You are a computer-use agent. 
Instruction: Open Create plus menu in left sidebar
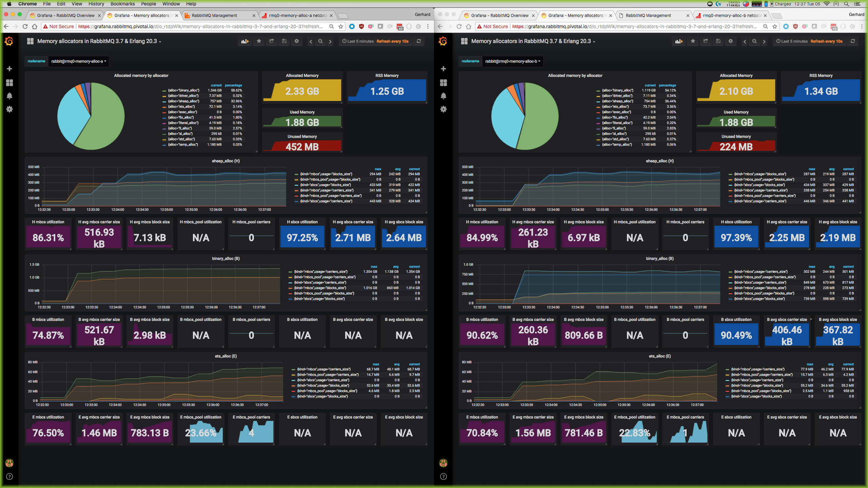click(x=9, y=69)
